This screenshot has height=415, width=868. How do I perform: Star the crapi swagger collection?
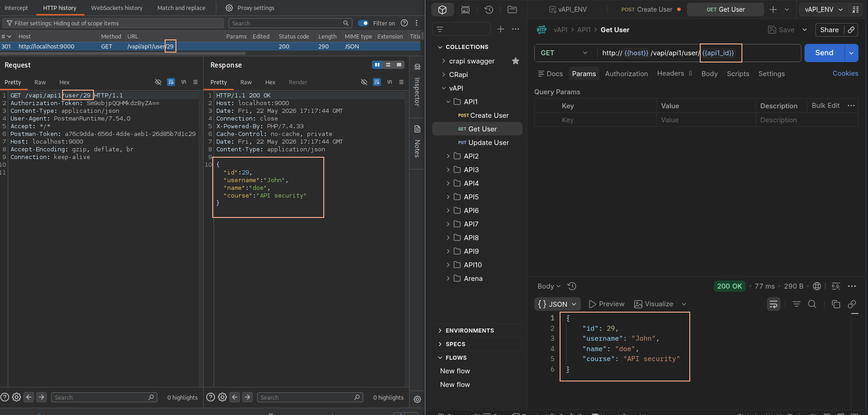(516, 61)
